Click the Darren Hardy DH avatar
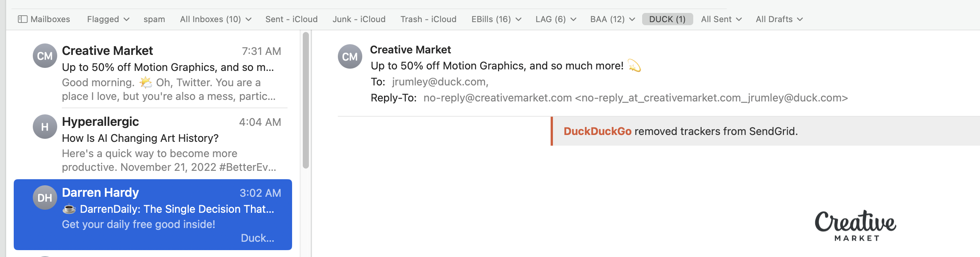Screen dimensions: 980x257 pyautogui.click(x=45, y=198)
